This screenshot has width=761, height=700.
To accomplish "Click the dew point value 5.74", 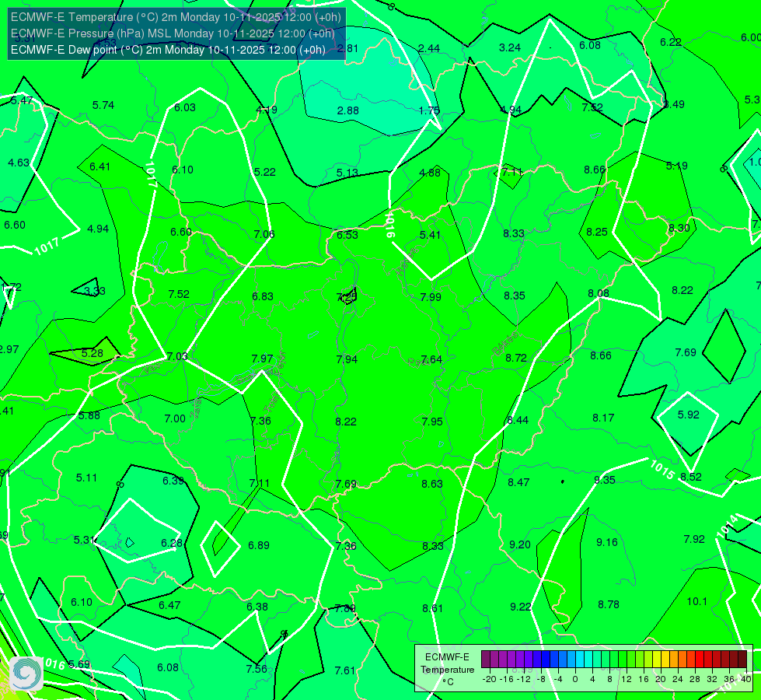I will 103,105.
